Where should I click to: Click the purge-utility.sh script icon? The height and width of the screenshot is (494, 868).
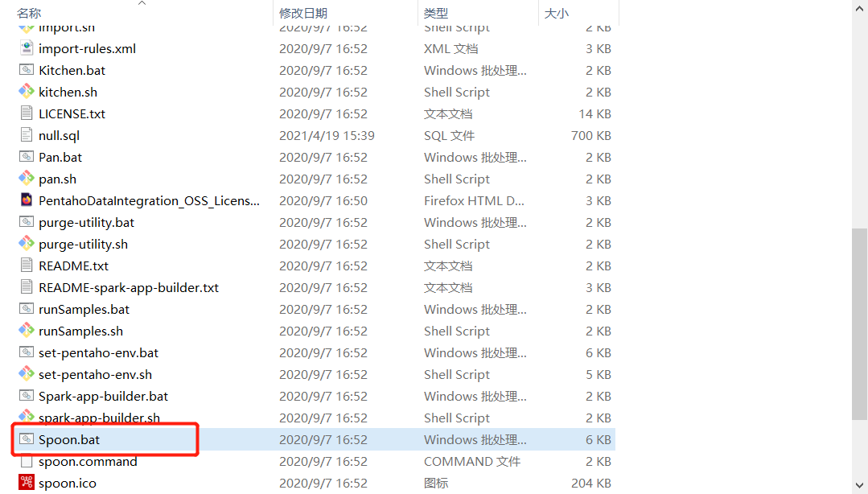click(x=26, y=244)
